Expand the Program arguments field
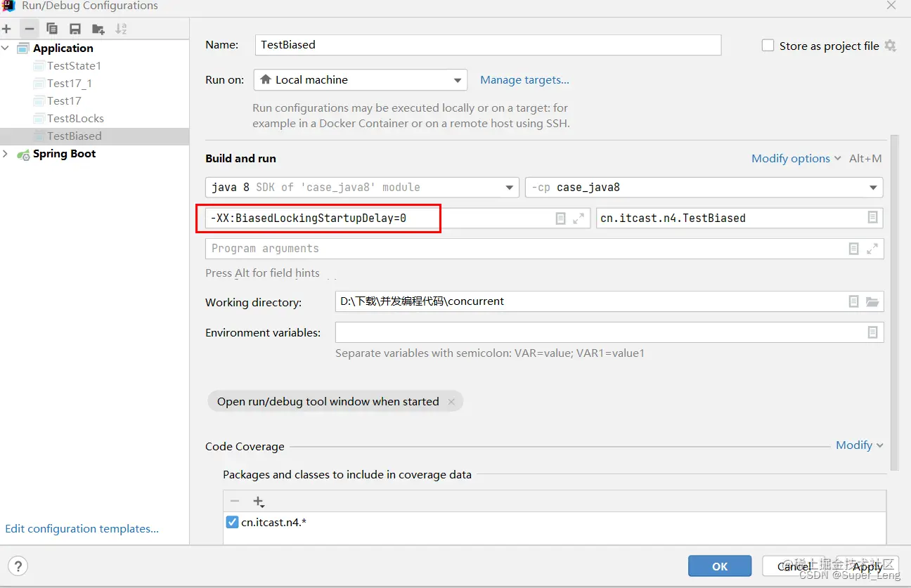911x588 pixels. pyautogui.click(x=872, y=249)
